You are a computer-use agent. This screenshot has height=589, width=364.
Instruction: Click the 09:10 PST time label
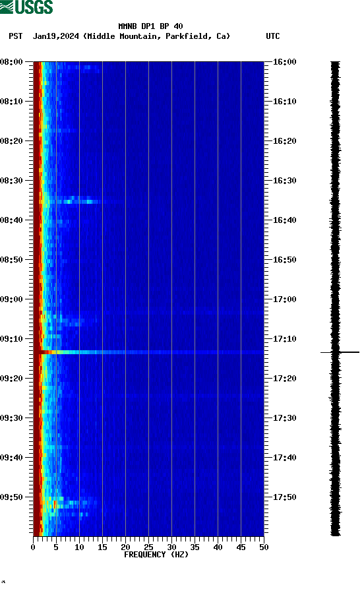(11, 339)
